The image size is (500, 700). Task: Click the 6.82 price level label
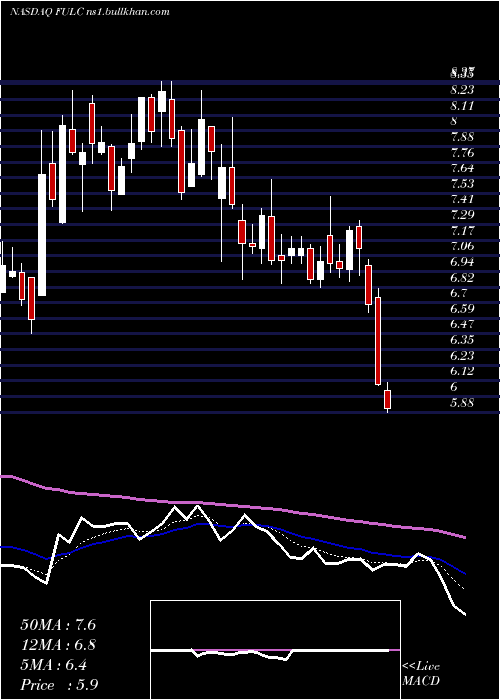click(x=462, y=277)
